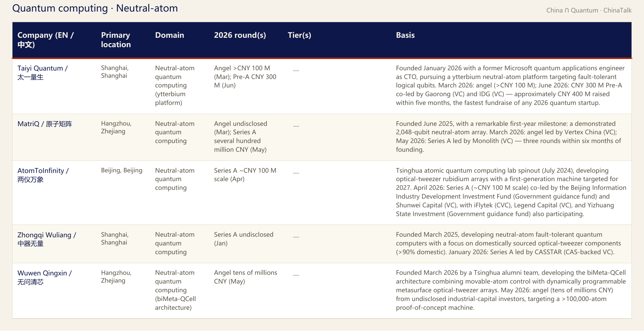The height and width of the screenshot is (331, 644).
Task: Click the round cell "Series A ~CNY 100 M scale (Apr)"
Action: tap(245, 175)
